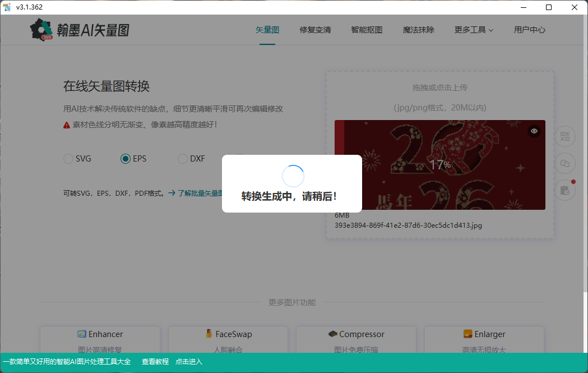Choose the DXF format radio button
The image size is (588, 373).
pos(183,159)
